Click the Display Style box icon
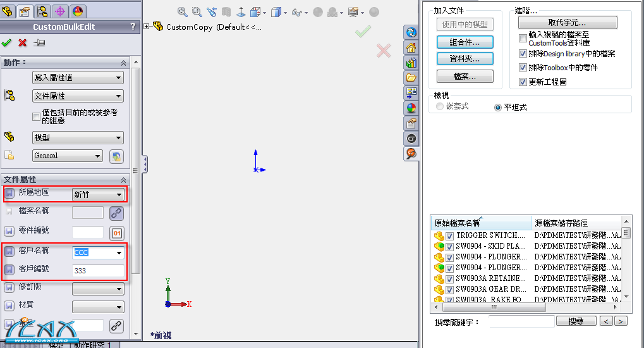Screen dimensions: 644x348 coord(276,12)
